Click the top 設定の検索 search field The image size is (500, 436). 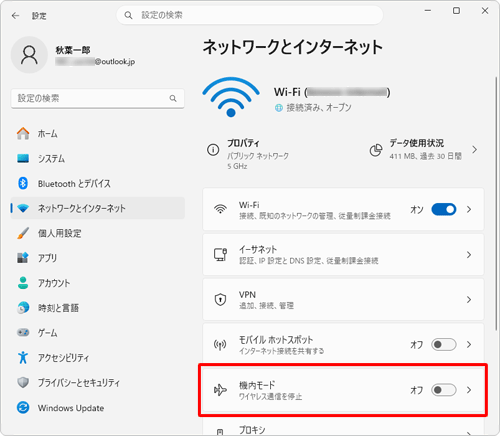(x=250, y=15)
